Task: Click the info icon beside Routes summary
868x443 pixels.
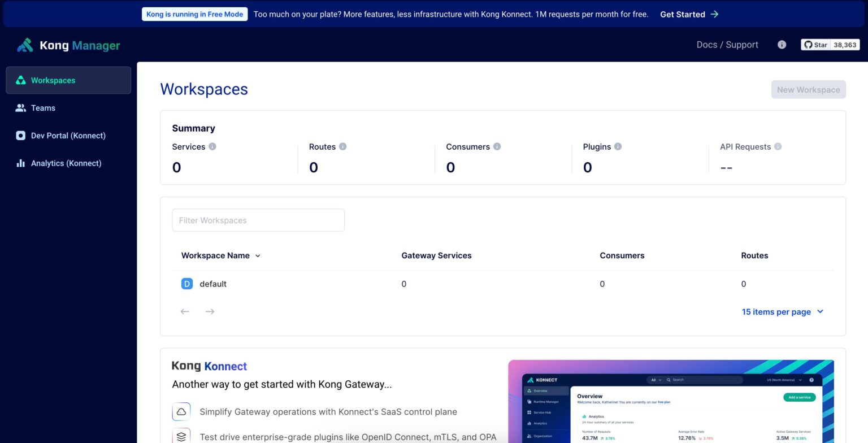Action: (342, 146)
